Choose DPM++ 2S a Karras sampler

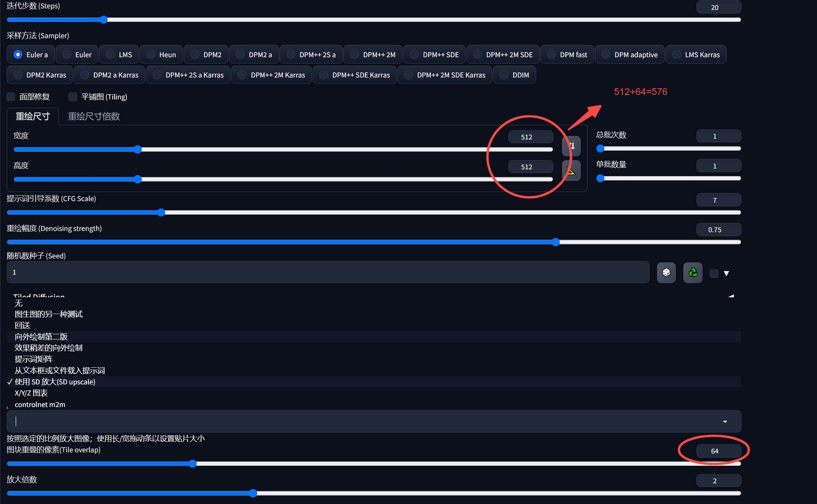(x=188, y=75)
